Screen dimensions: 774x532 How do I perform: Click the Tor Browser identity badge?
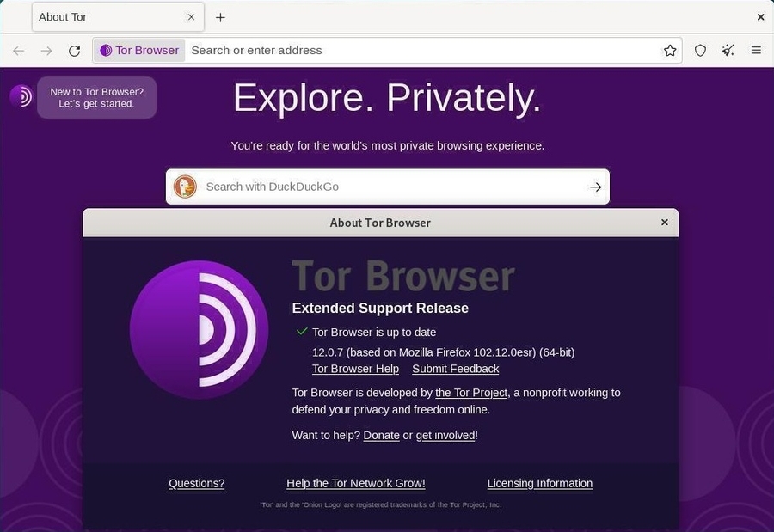pyautogui.click(x=139, y=51)
